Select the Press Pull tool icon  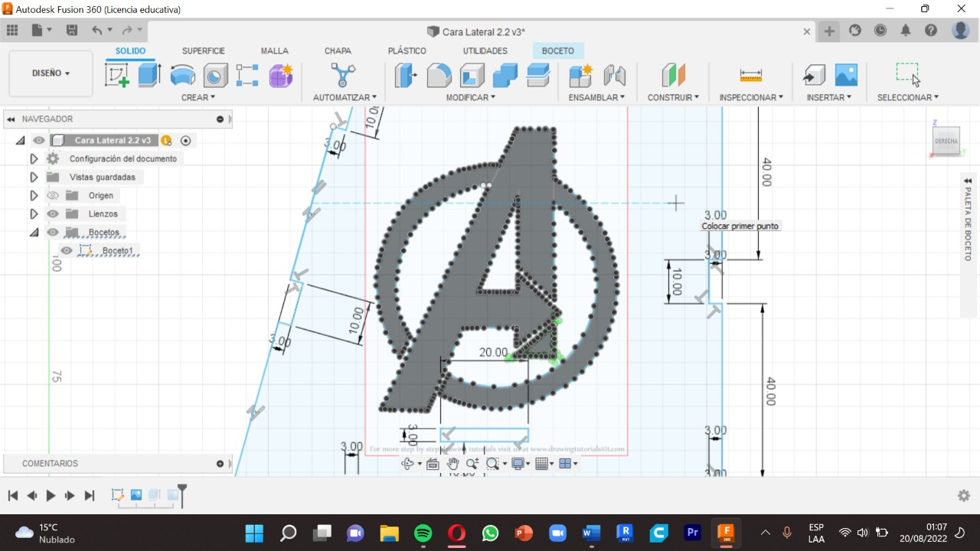[405, 75]
